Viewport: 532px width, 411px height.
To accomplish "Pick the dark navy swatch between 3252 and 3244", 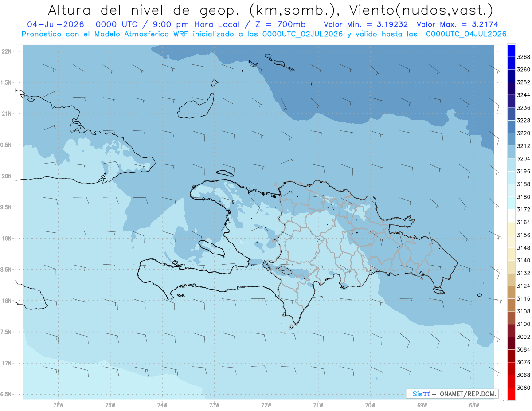I will (x=511, y=89).
